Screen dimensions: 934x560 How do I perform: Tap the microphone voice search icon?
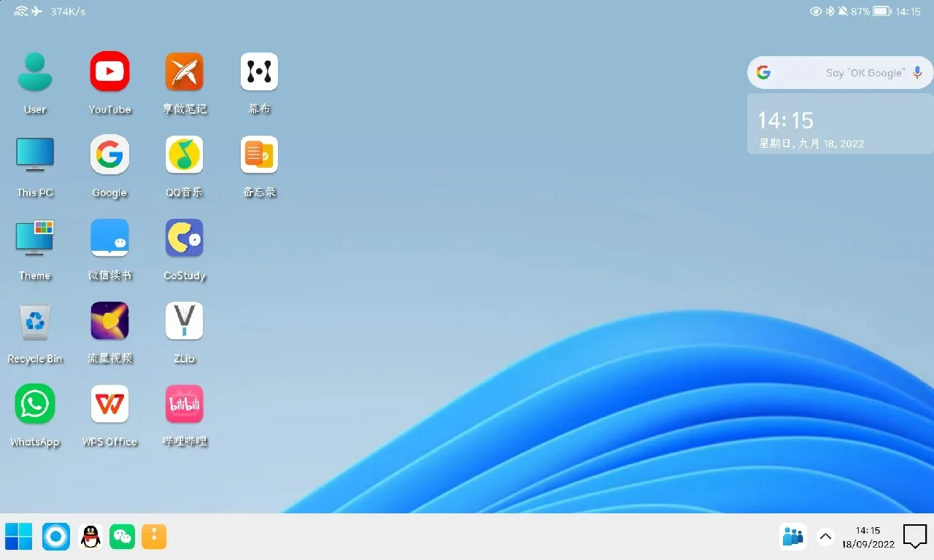click(x=918, y=72)
